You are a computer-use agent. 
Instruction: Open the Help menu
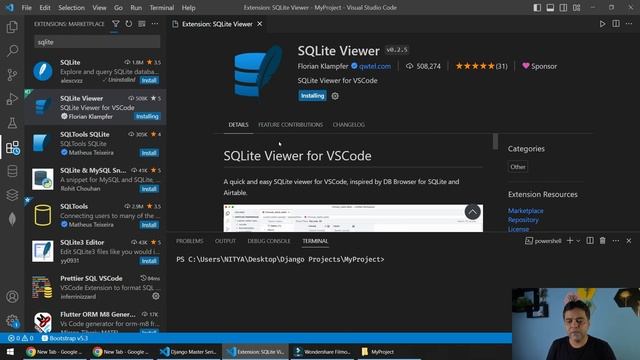click(188, 8)
